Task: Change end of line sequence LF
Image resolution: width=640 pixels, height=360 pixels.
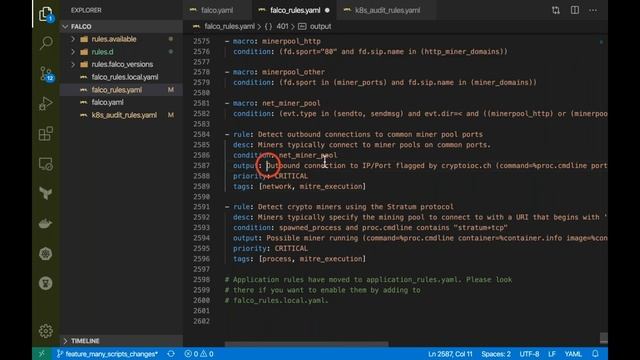Action: 552,354
